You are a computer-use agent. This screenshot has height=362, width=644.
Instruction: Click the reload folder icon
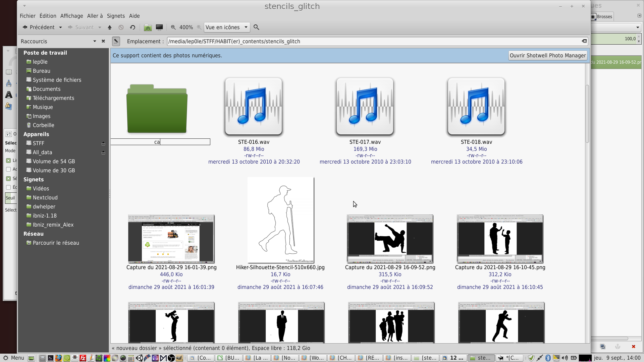tap(132, 27)
